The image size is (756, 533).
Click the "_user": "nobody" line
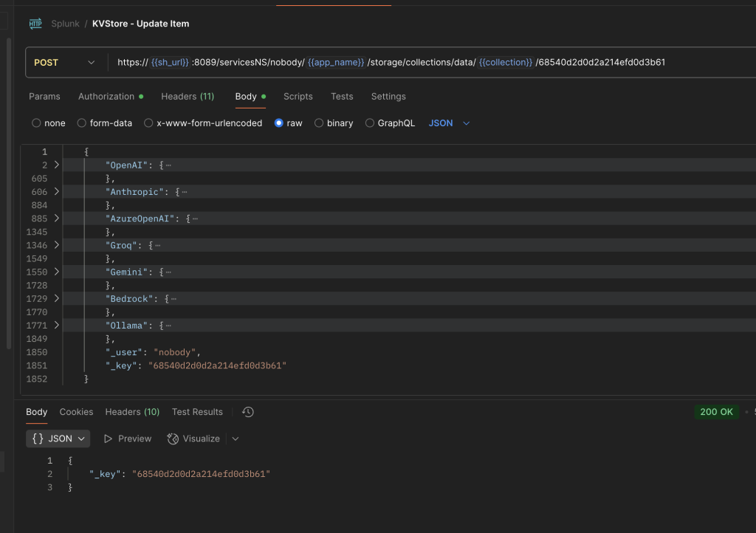153,352
